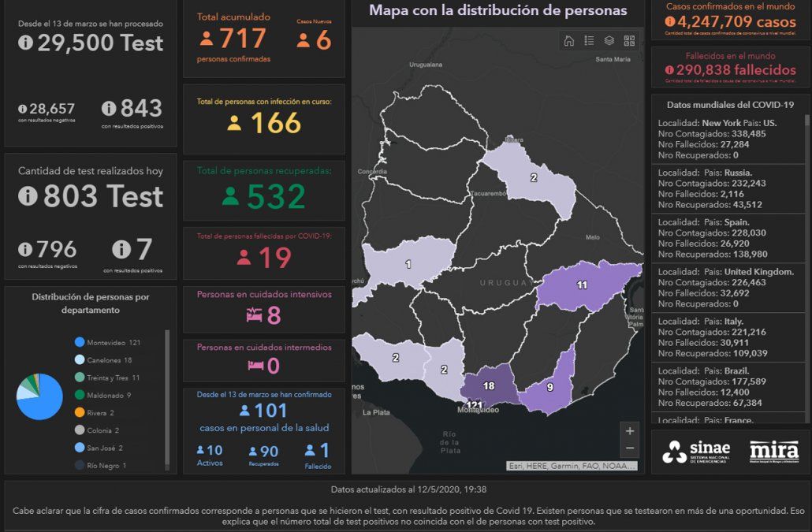Click info icon beside 4,247,709 casos
Image resolution: width=812 pixels, height=532 pixels.
click(x=671, y=22)
